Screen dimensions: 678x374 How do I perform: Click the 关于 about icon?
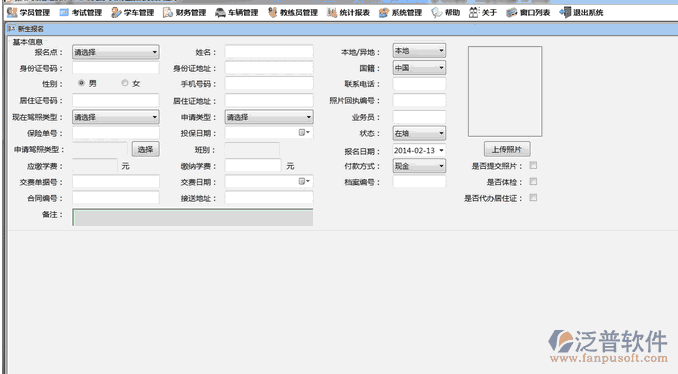474,13
